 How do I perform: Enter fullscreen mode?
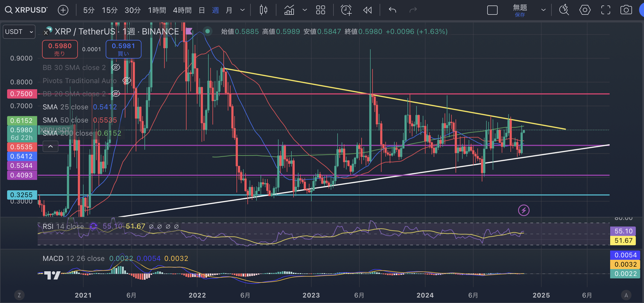pyautogui.click(x=605, y=10)
